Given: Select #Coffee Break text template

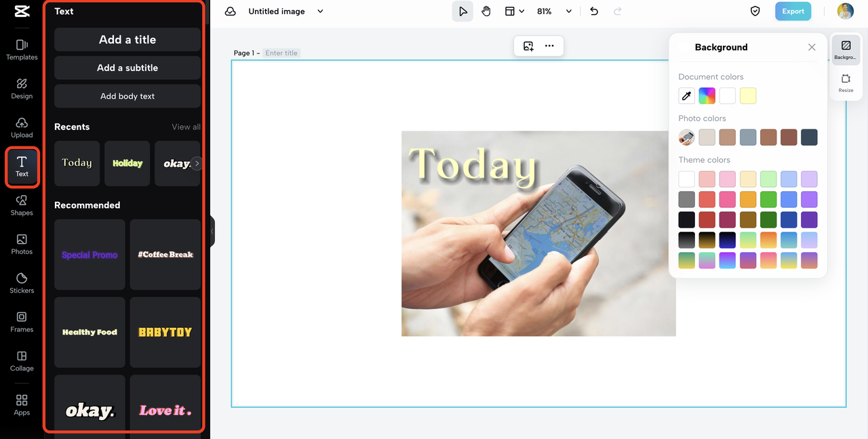Looking at the screenshot, I should 165,255.
